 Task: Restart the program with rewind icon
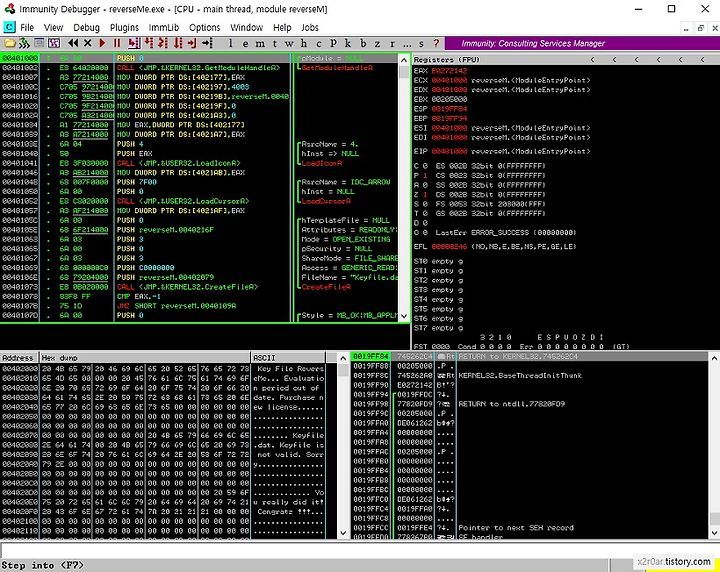tap(73, 43)
